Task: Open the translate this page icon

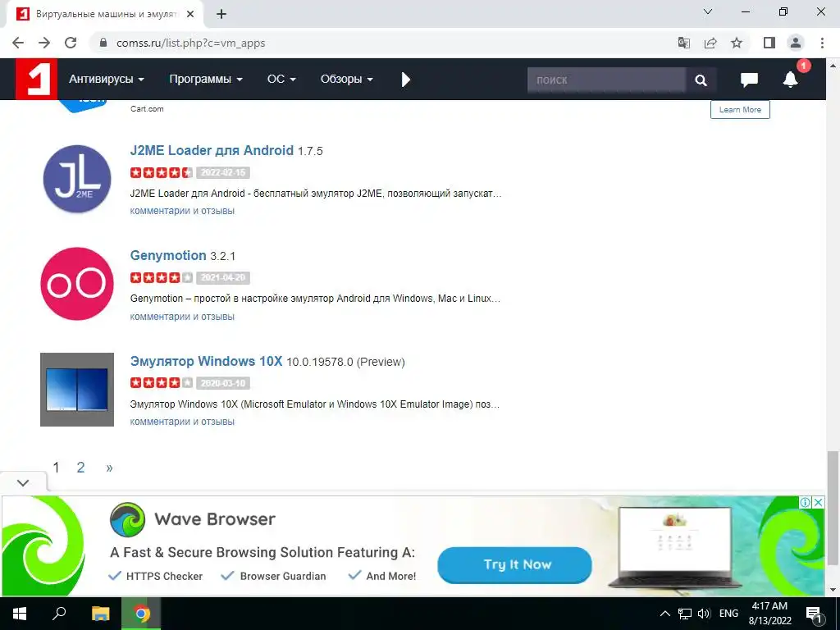Action: [684, 43]
